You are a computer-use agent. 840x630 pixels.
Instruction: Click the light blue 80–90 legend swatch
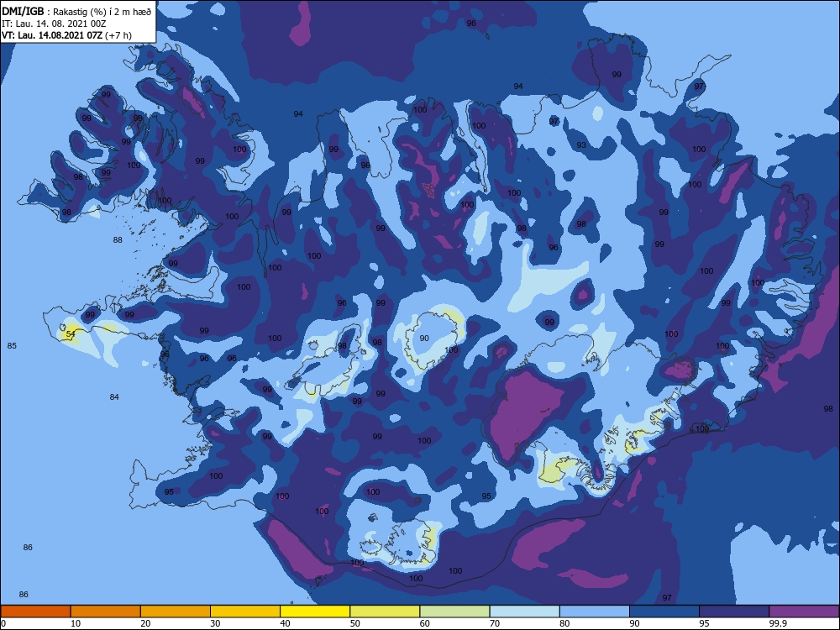point(595,612)
